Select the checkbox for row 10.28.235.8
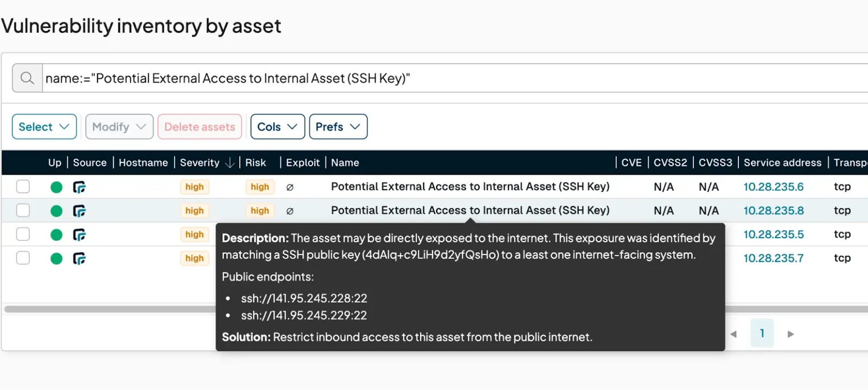The height and width of the screenshot is (390, 868). coord(23,210)
